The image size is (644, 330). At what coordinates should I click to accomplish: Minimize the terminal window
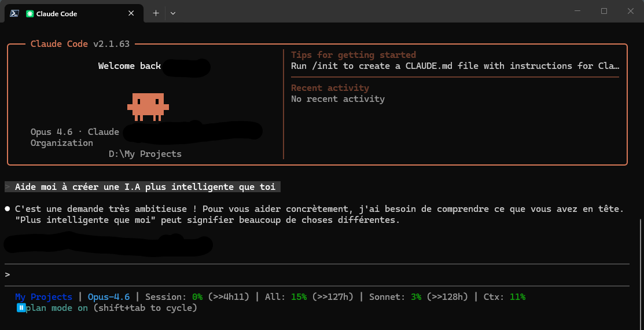tap(577, 11)
